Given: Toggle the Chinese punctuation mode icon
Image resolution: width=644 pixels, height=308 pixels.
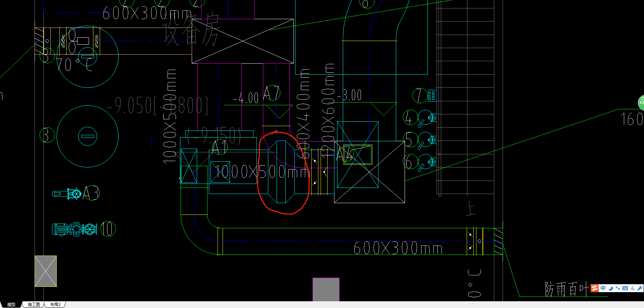Looking at the screenshot, I should [618, 288].
